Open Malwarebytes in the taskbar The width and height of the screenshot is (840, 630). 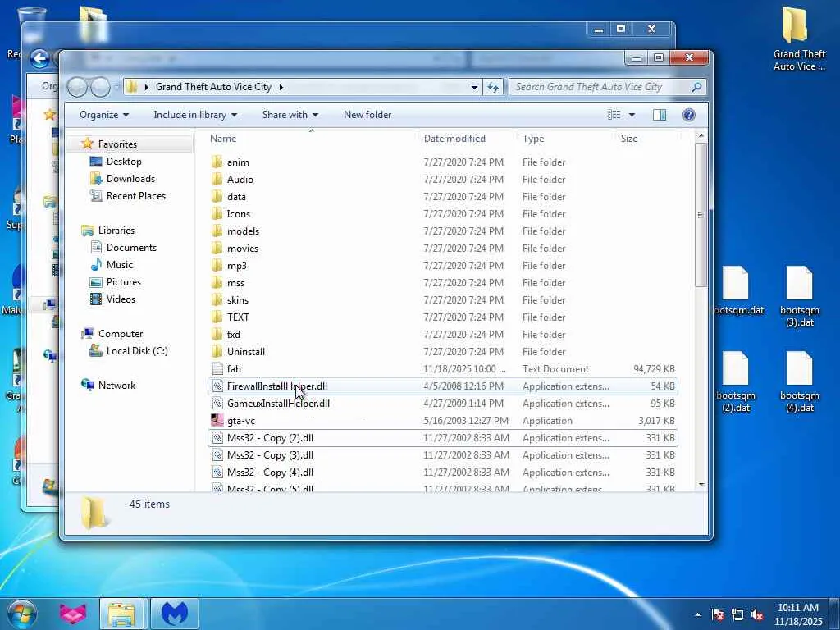click(175, 614)
